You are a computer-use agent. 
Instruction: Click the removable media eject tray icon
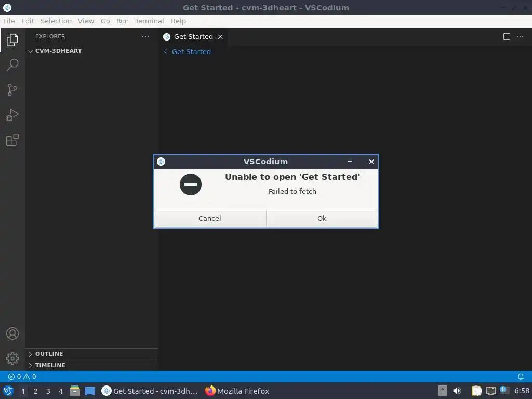point(443,391)
